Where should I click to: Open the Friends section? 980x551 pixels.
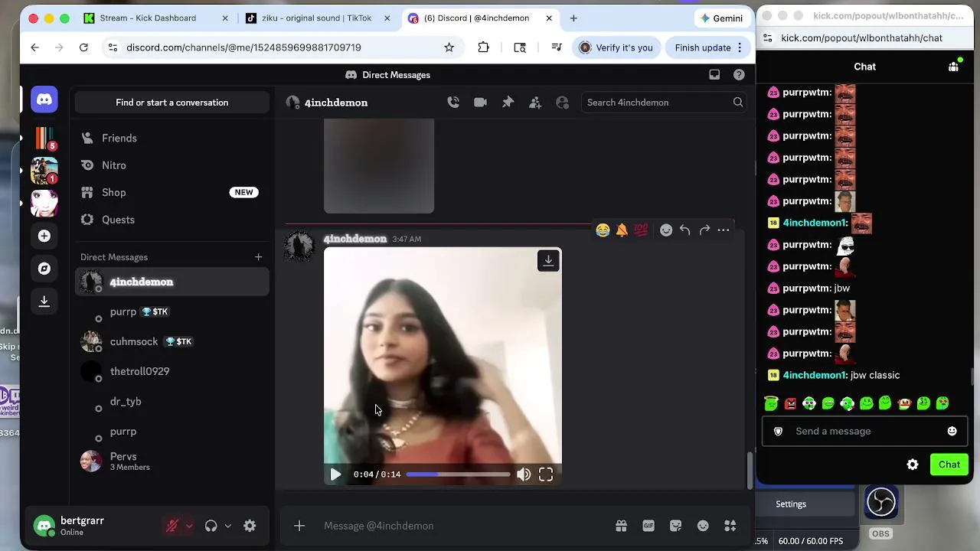pyautogui.click(x=172, y=139)
